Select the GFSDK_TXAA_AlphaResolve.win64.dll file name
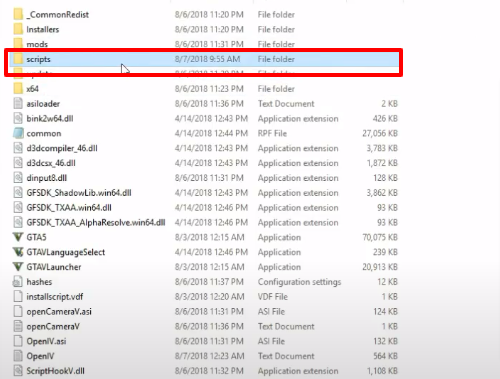This screenshot has width=500, height=379. click(96, 222)
